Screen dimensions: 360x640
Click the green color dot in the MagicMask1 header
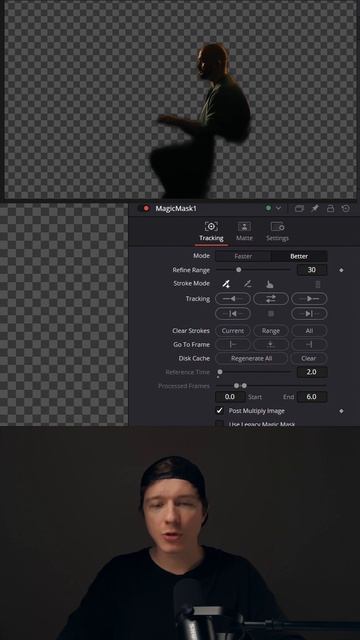pyautogui.click(x=268, y=208)
